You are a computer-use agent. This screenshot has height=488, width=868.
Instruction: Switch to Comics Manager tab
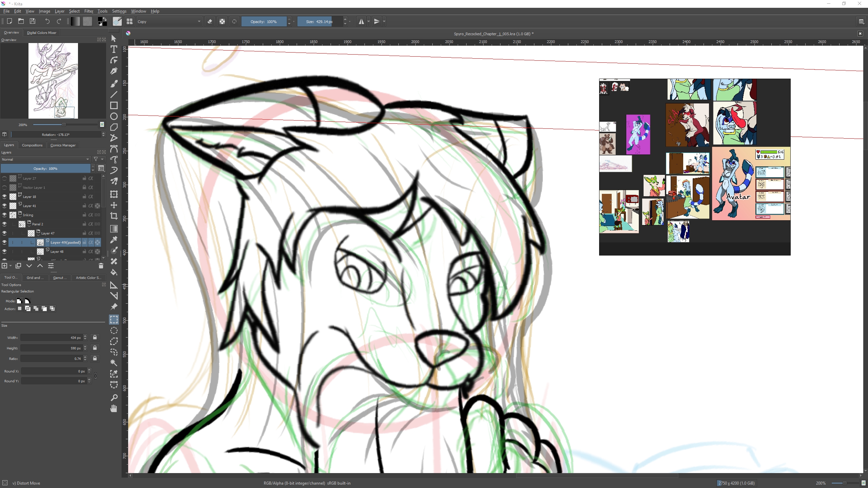pyautogui.click(x=63, y=145)
